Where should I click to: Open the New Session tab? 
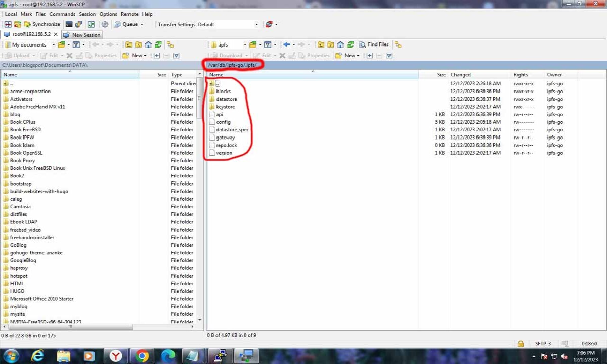[x=82, y=35]
